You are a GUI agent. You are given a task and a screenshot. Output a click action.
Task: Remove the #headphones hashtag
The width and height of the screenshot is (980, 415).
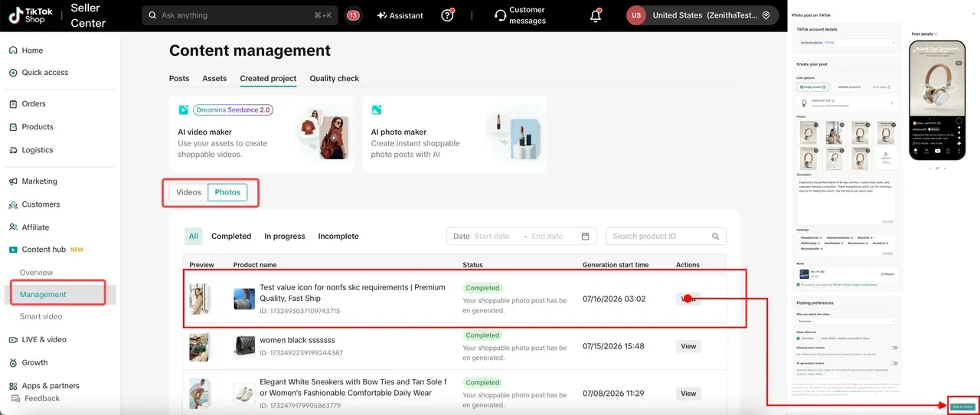[821, 237]
